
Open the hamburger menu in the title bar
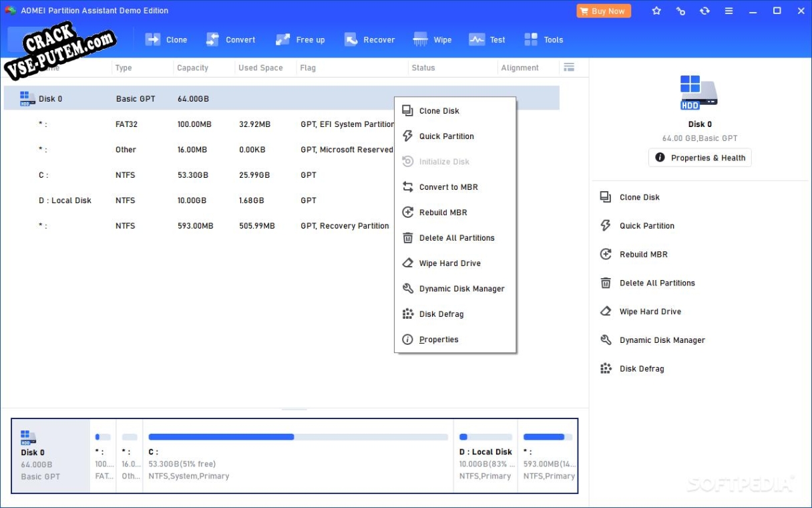(729, 11)
